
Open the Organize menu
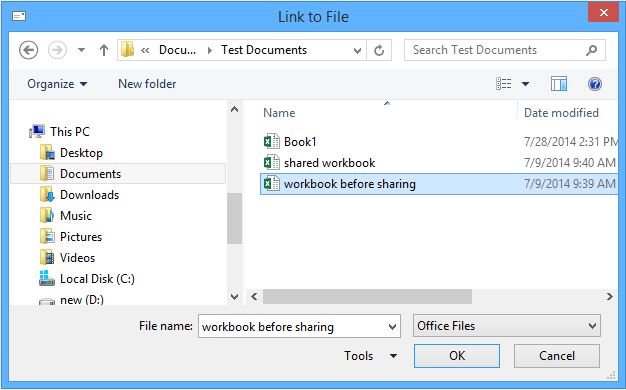point(57,84)
